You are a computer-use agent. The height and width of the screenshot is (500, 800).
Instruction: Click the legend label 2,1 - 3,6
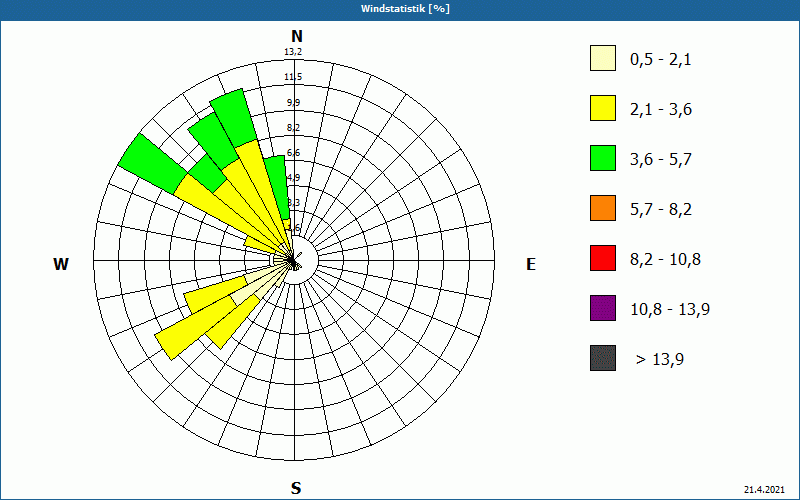click(x=661, y=110)
